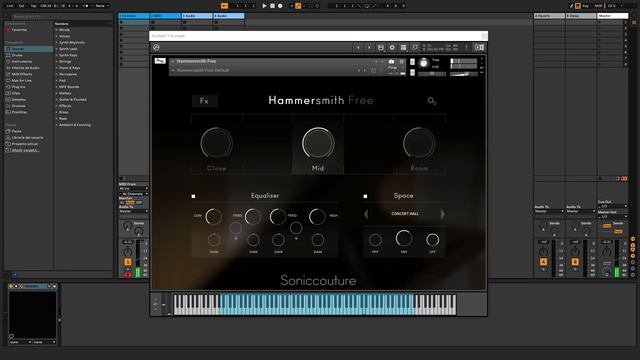Screen dimensions: 640x360
Task: Click the Kontakt warning exclamation icon
Action: [x=466, y=47]
